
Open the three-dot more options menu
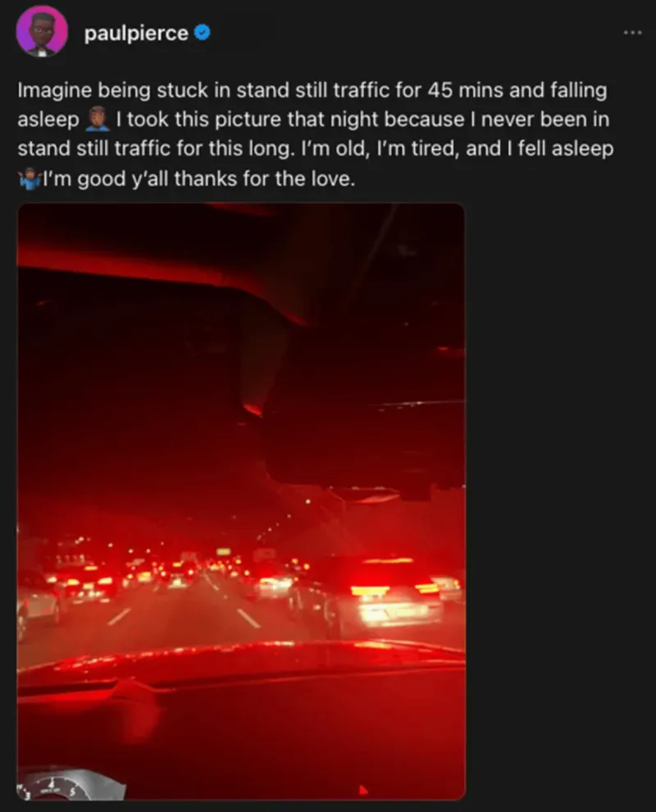[632, 33]
